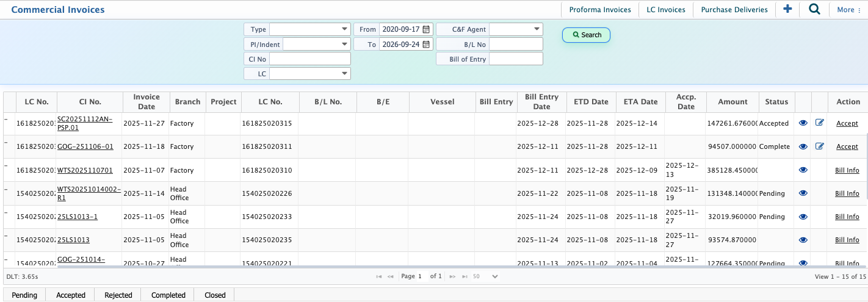View invoice SC20251112AN-PSP.01 with its eye icon
This screenshot has height=302, width=868.
click(803, 123)
